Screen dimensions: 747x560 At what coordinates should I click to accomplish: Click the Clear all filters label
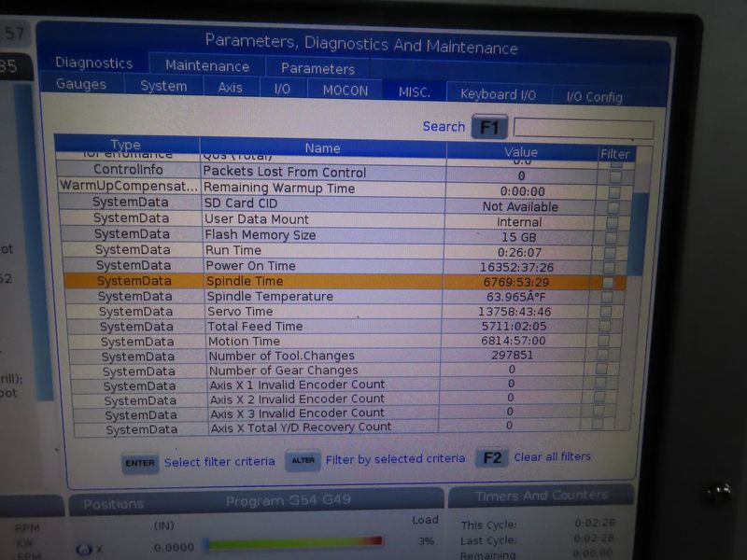pos(552,456)
